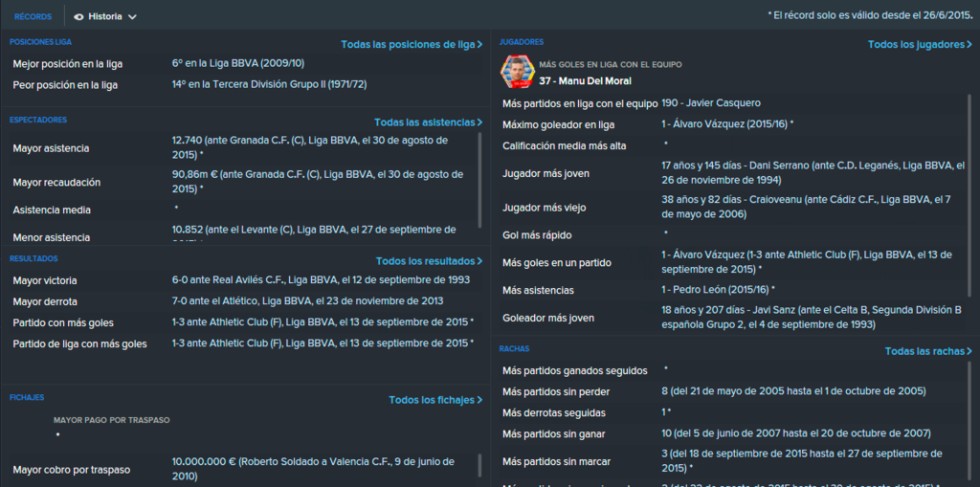Select the Mayor cobro por traspaso entry
The height and width of the screenshot is (487, 980).
pyautogui.click(x=242, y=469)
